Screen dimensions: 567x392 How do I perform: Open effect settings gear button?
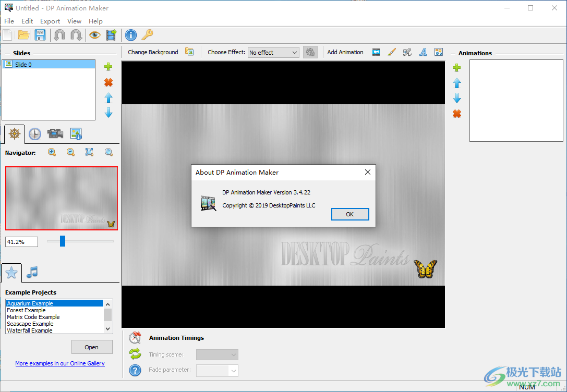(310, 52)
